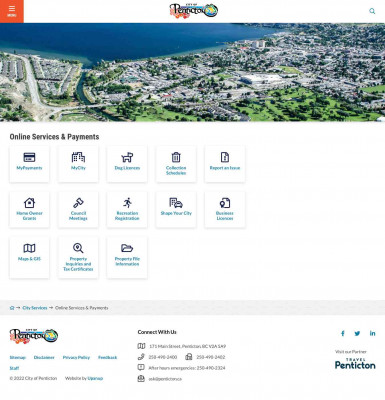Click the City of Penticton header logo
Image resolution: width=385 pixels, height=400 pixels.
coord(194,11)
